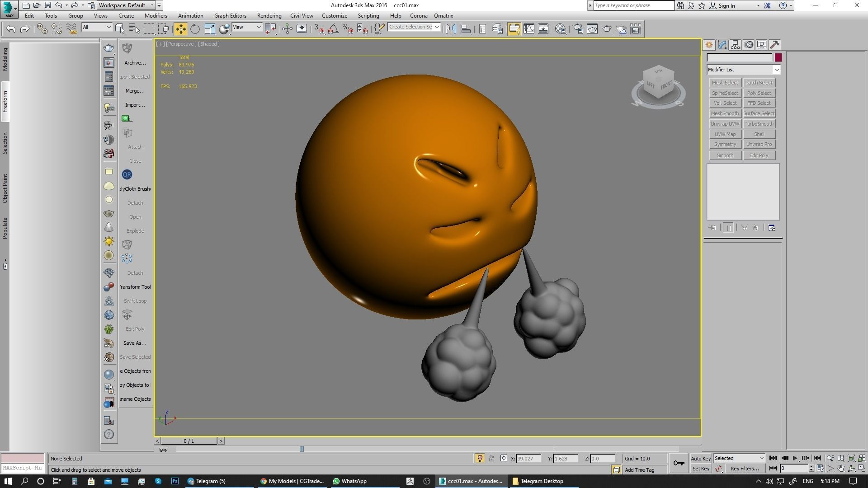Switch to Hierarchy command panel tab
Image resolution: width=868 pixels, height=488 pixels.
(735, 45)
